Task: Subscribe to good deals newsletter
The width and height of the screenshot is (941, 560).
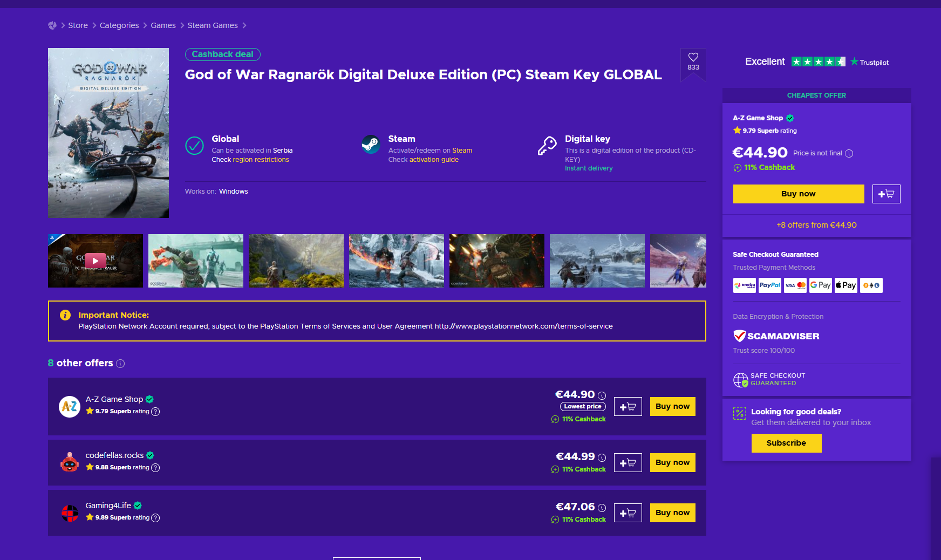Action: point(787,443)
